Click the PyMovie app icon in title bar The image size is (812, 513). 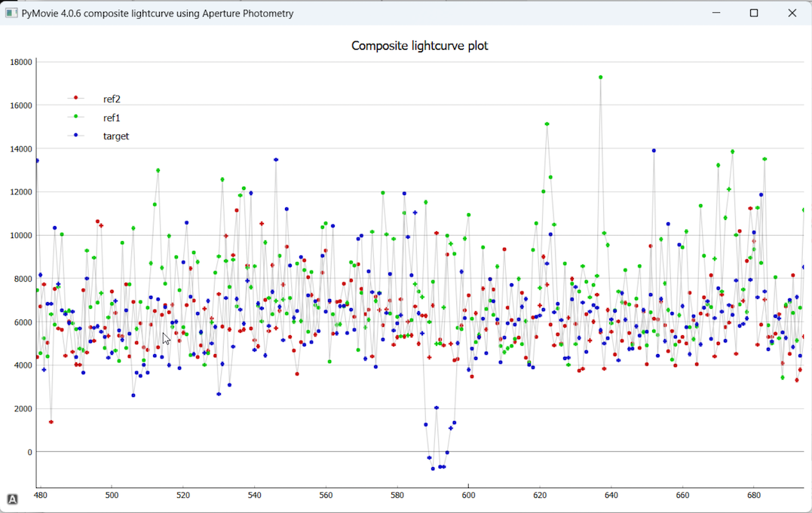11,13
